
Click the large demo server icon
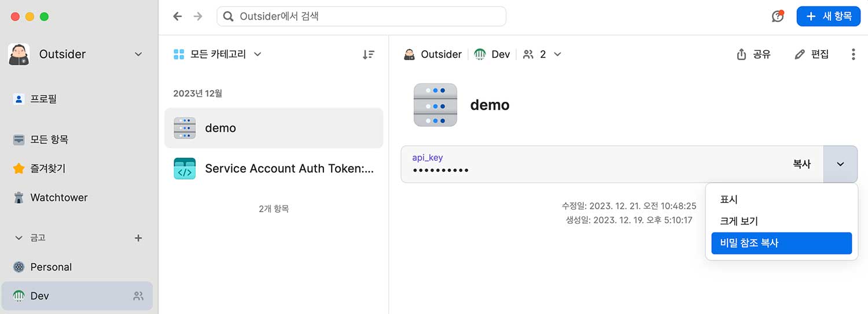pos(435,105)
